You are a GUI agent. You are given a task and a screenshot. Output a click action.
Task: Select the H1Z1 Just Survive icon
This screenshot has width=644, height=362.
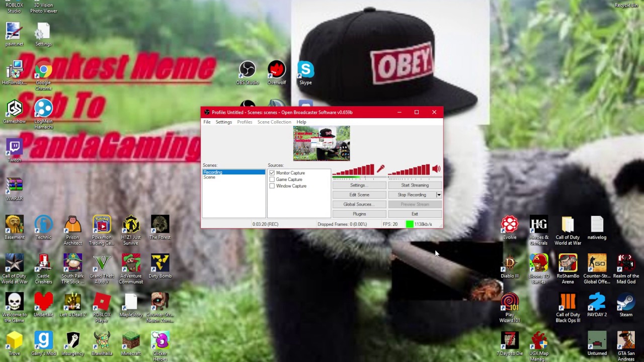click(131, 231)
